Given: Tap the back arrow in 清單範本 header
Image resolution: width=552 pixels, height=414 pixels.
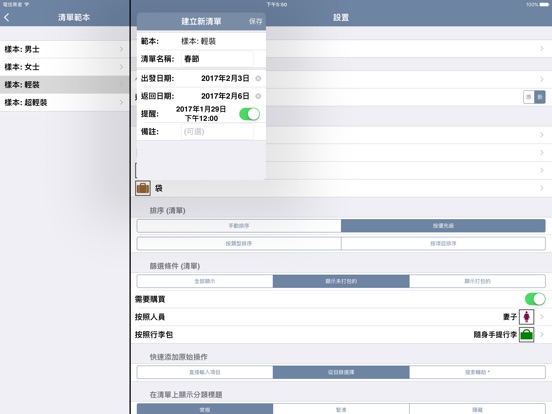Looking at the screenshot, I should click(x=7, y=17).
